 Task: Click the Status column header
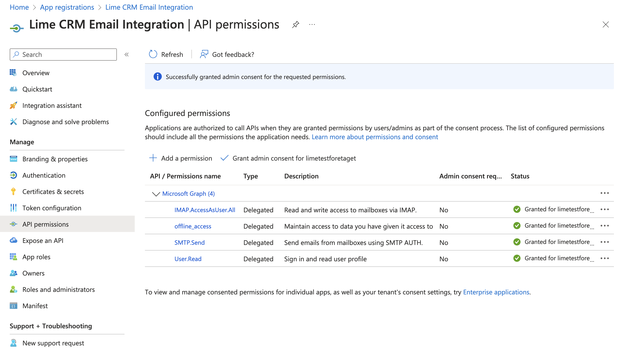(520, 176)
